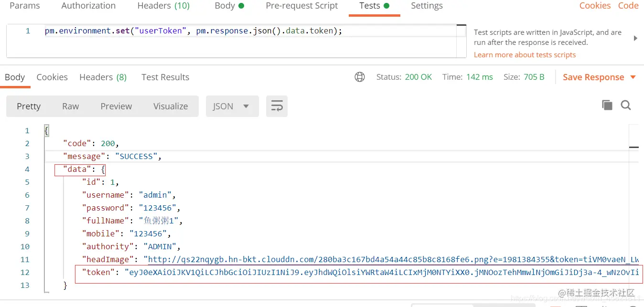Click the "code": 200 line
The image size is (644, 307).
tap(91, 144)
